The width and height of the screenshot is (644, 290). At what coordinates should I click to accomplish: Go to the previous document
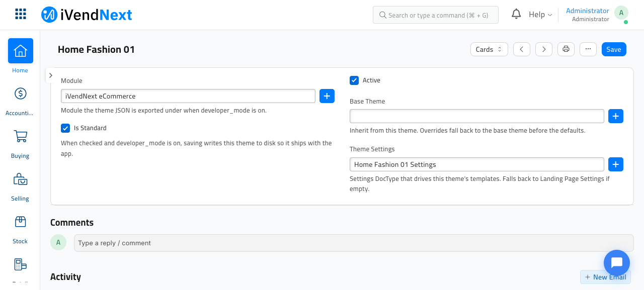[522, 49]
